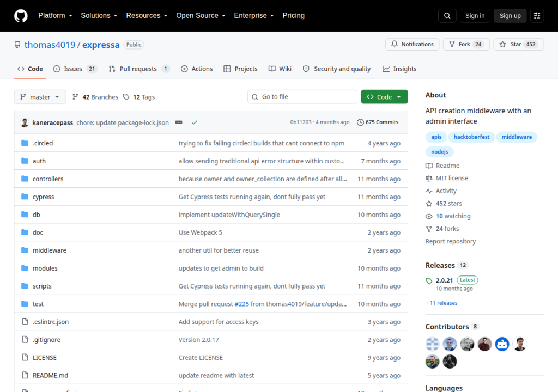Click Sign in button
The width and height of the screenshot is (558, 392).
(x=475, y=16)
